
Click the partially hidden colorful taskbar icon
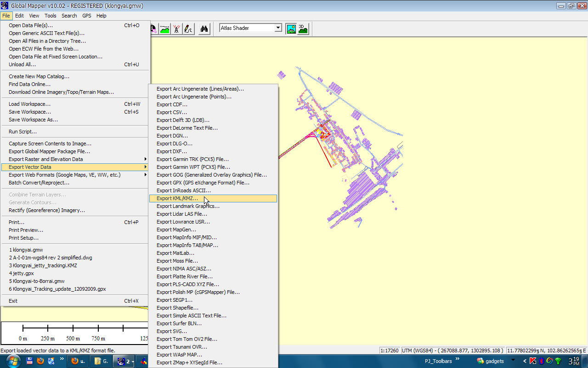click(144, 361)
